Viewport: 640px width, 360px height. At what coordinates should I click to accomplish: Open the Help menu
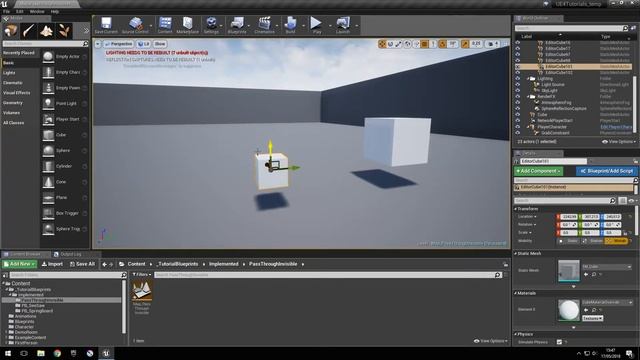[55, 11]
